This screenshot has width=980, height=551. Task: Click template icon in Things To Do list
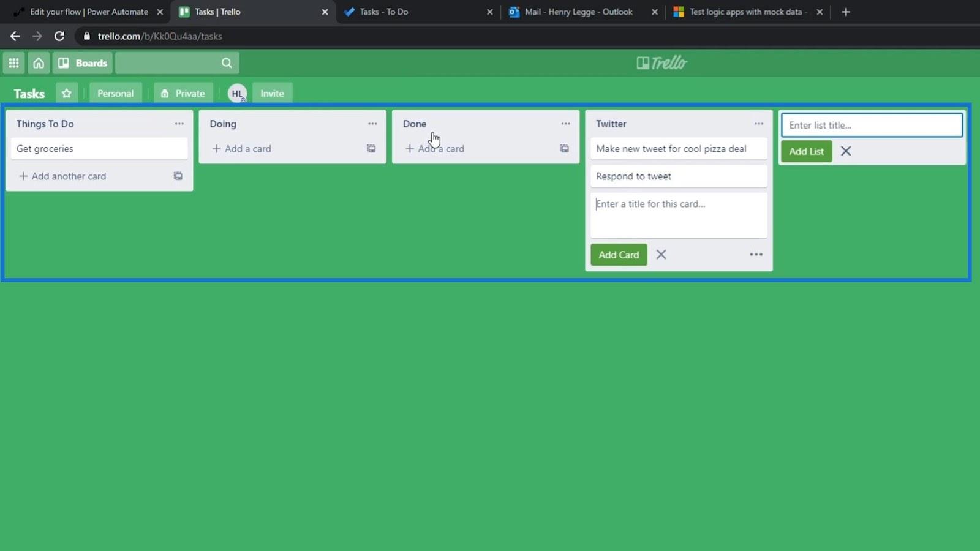178,176
